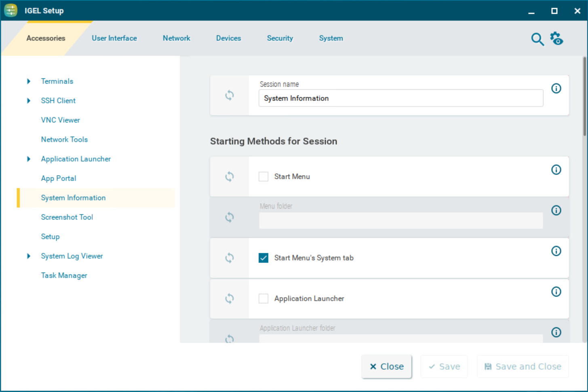Reset Session name using its refresh icon
This screenshot has width=588, height=392.
[x=229, y=95]
